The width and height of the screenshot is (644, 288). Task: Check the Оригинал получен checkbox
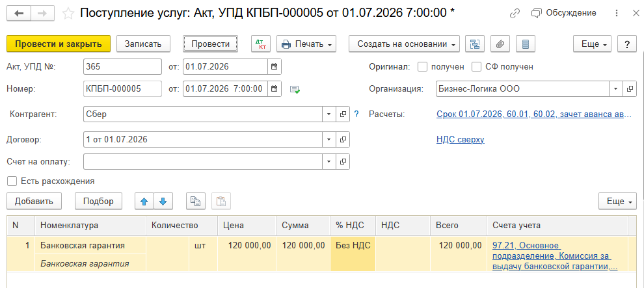tap(422, 67)
